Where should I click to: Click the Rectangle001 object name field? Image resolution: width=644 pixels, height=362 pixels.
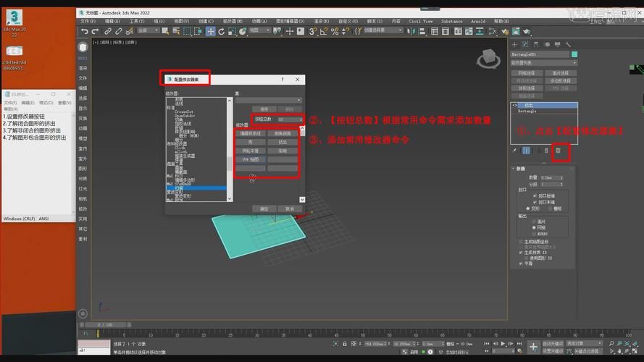540,54
